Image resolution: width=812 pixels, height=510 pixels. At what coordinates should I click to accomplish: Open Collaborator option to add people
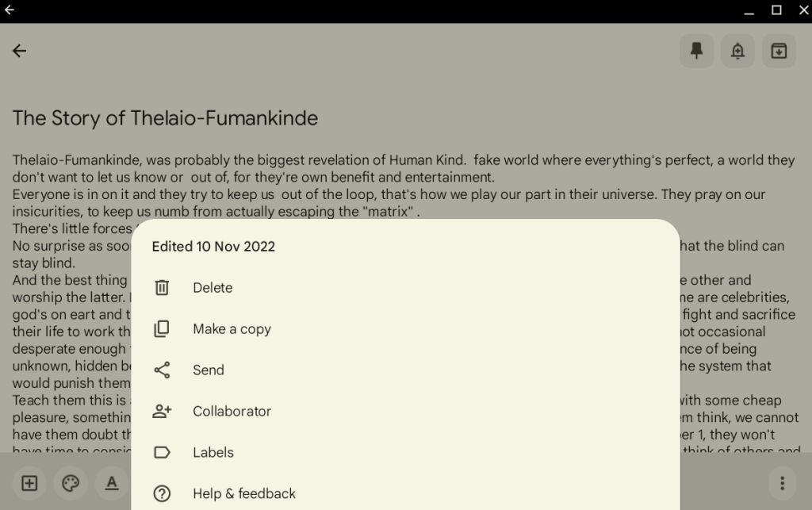pyautogui.click(x=232, y=412)
